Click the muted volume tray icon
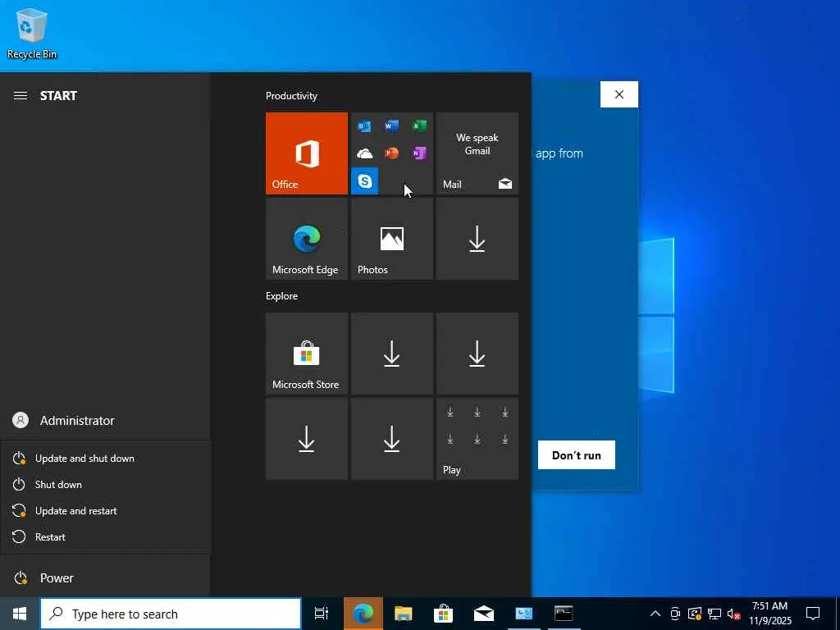Image resolution: width=840 pixels, height=630 pixels. [x=734, y=614]
